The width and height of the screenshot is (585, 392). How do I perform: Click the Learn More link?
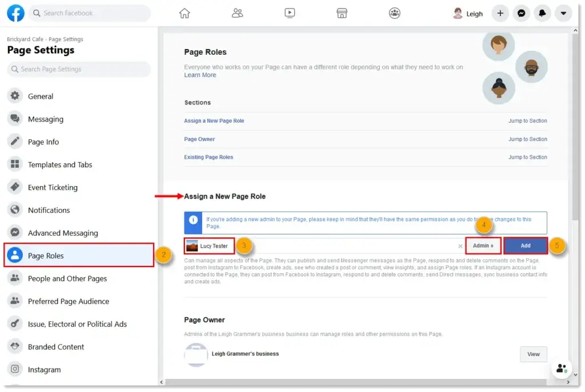[200, 75]
